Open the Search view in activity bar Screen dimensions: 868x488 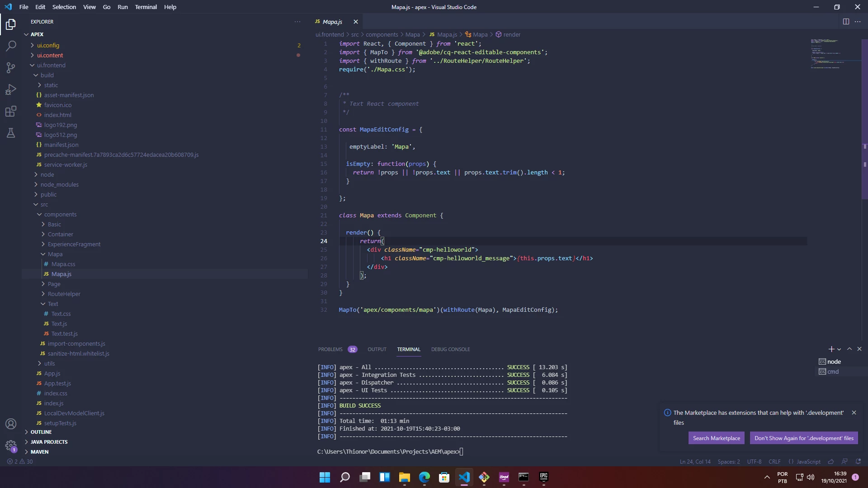pyautogui.click(x=11, y=46)
